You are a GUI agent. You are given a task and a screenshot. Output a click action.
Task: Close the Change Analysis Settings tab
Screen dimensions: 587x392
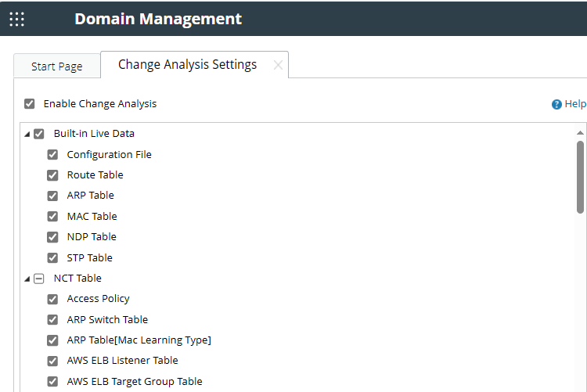click(x=278, y=65)
